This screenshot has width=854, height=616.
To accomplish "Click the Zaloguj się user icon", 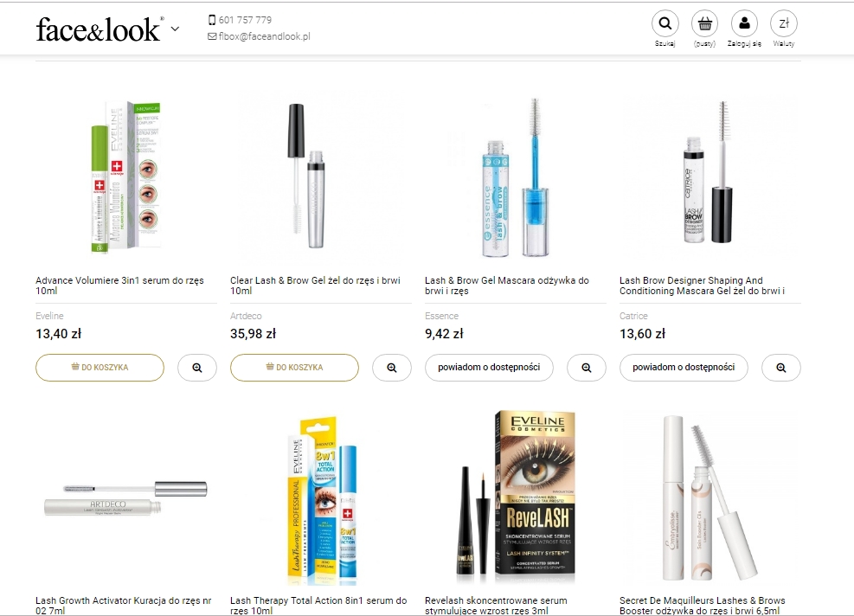I will point(744,24).
